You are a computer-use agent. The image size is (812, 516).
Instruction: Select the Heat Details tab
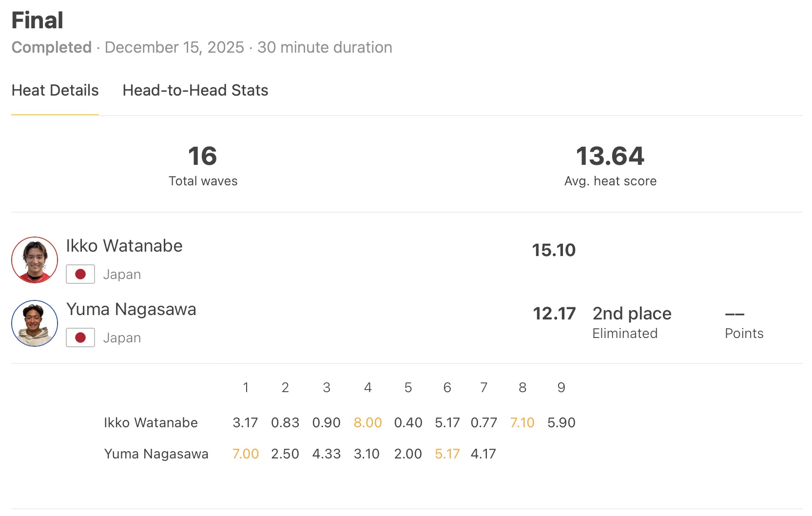click(x=55, y=90)
